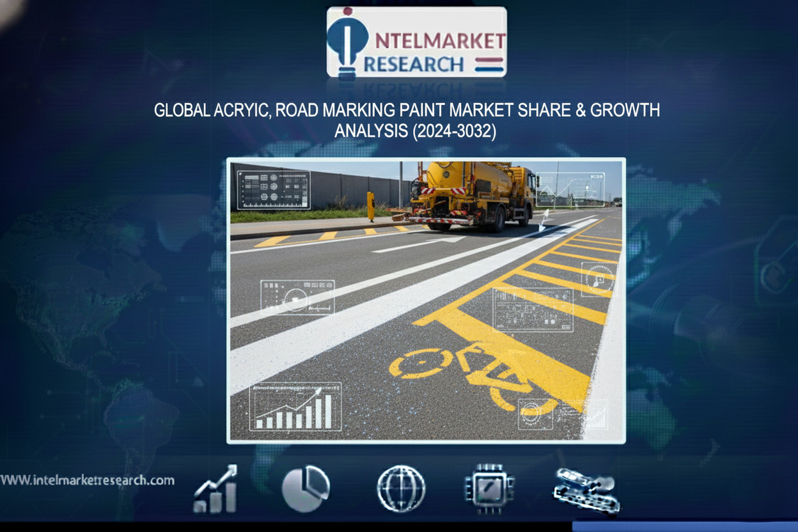Click the bar chart overlay in photo
Image resolution: width=798 pixels, height=532 pixels.
(x=295, y=407)
